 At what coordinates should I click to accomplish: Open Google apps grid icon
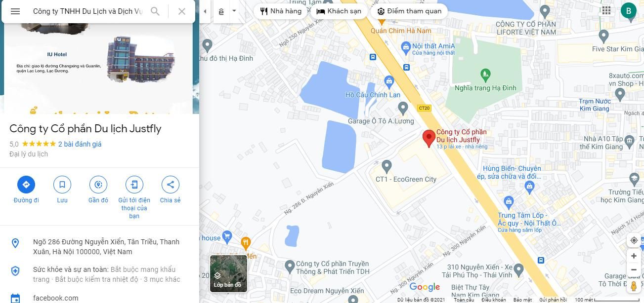coord(606,10)
